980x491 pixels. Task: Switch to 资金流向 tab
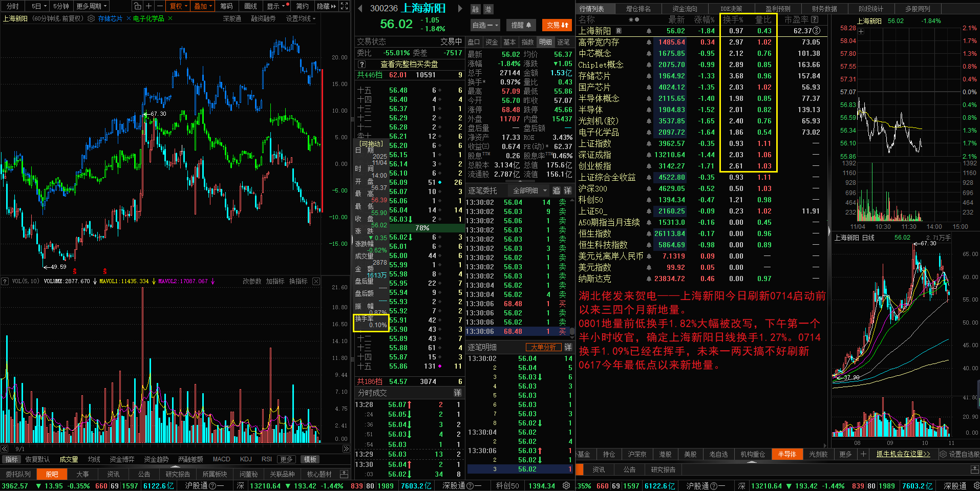[685, 9]
